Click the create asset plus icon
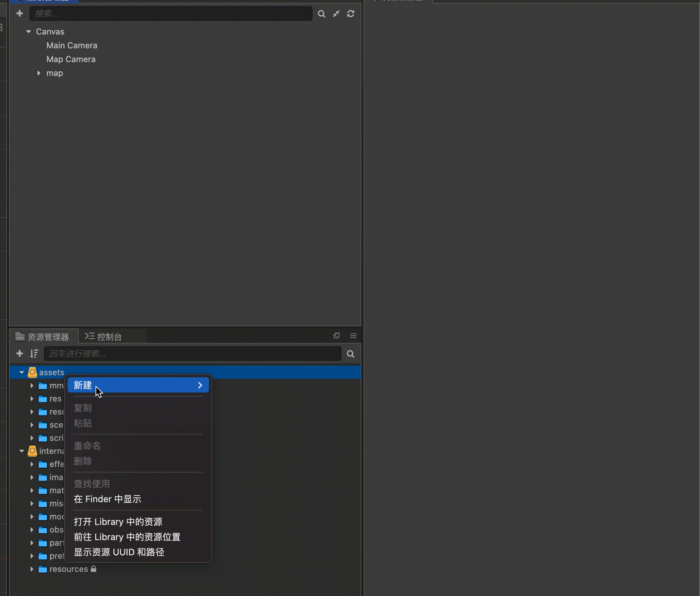The height and width of the screenshot is (596, 700). [x=20, y=354]
